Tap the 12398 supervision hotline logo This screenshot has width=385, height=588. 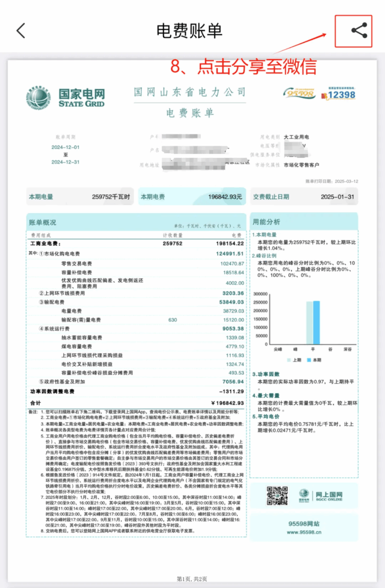click(338, 94)
